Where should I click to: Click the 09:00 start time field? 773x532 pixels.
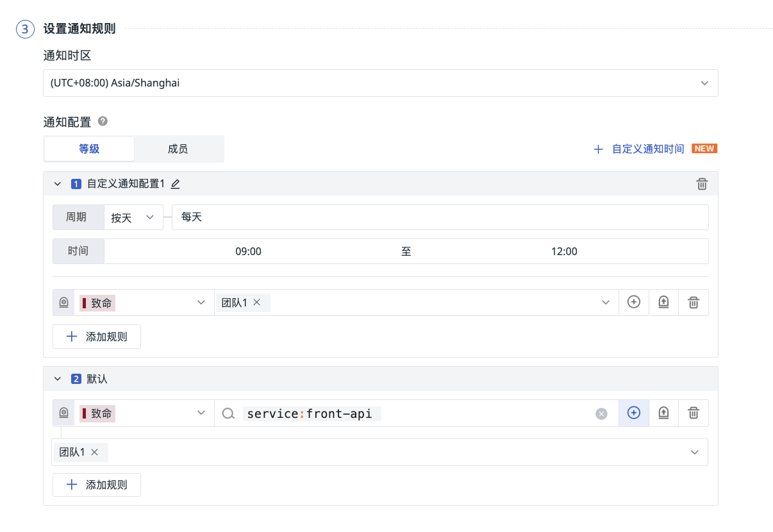pyautogui.click(x=248, y=251)
